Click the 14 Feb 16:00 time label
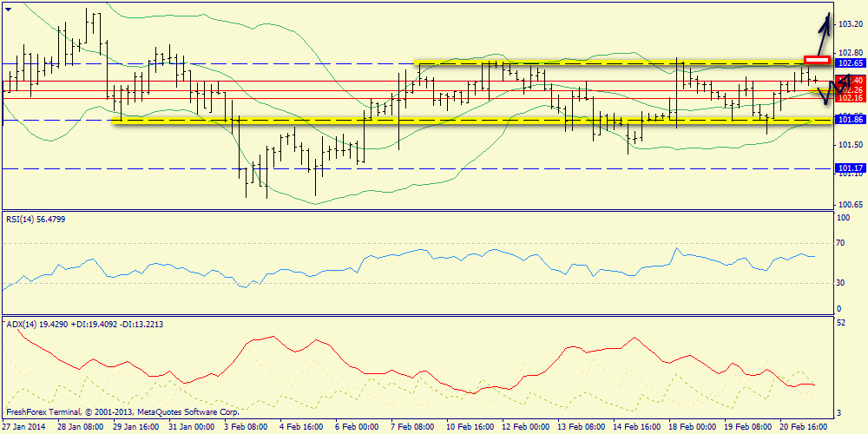 coord(636,427)
